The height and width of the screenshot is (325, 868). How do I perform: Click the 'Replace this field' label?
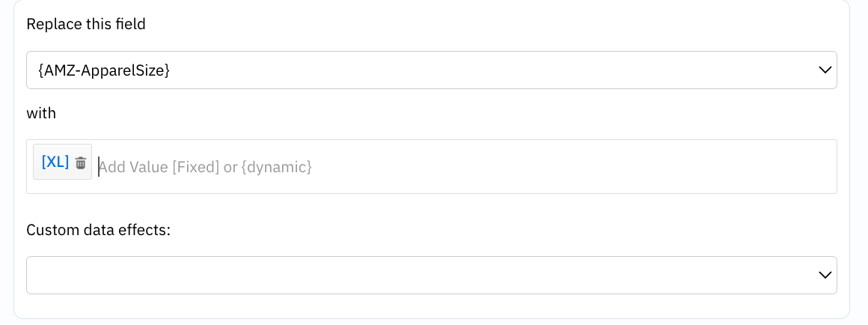[86, 25]
